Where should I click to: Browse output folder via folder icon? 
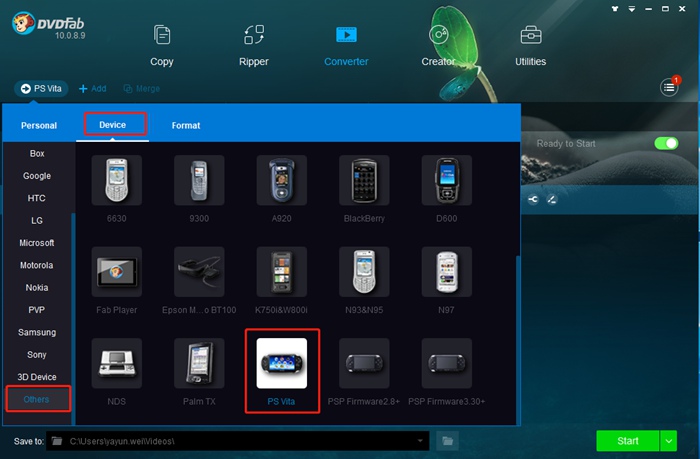click(x=447, y=441)
